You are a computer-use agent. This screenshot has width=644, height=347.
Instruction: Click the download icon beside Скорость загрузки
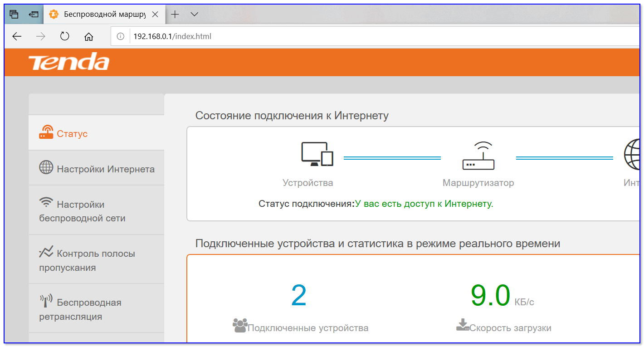pyautogui.click(x=463, y=325)
